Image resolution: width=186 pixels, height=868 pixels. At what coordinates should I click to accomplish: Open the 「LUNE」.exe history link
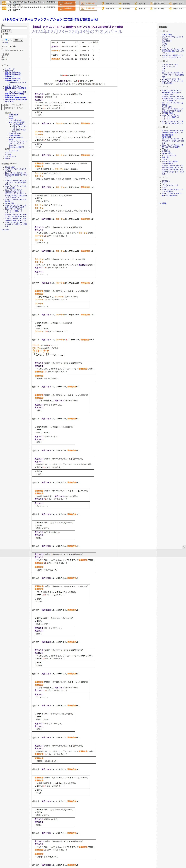coord(167,95)
